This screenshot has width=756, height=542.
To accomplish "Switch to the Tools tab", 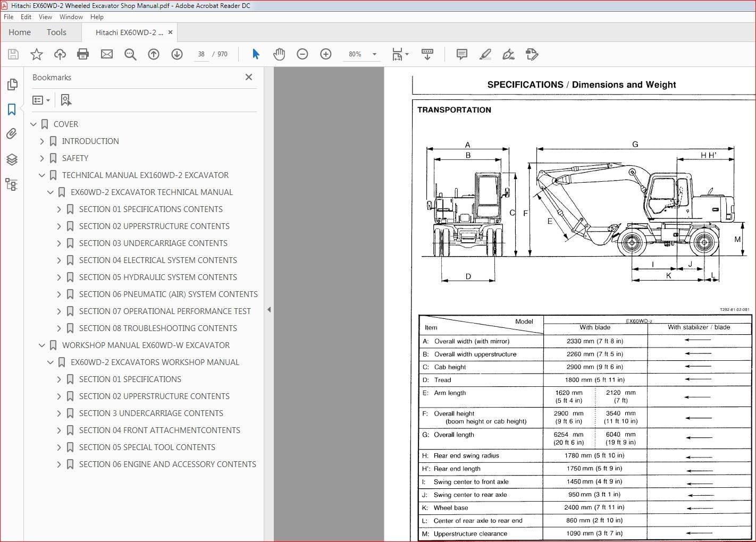I will pyautogui.click(x=56, y=32).
